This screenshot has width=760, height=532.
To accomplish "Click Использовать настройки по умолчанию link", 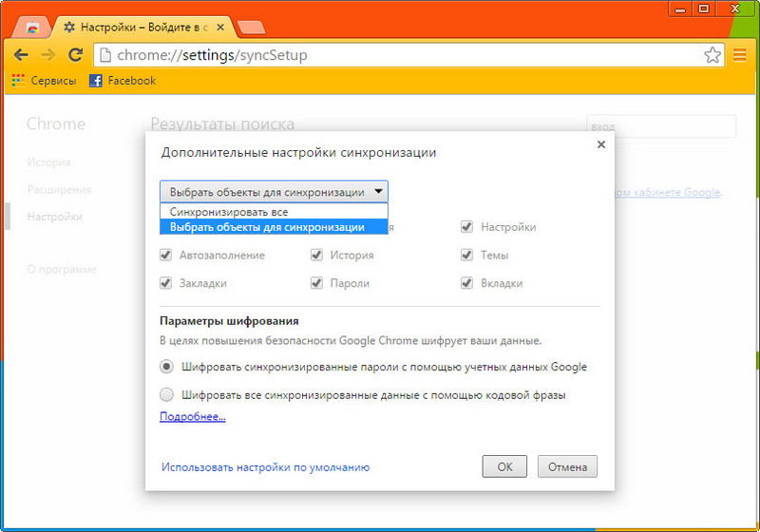I will (266, 467).
